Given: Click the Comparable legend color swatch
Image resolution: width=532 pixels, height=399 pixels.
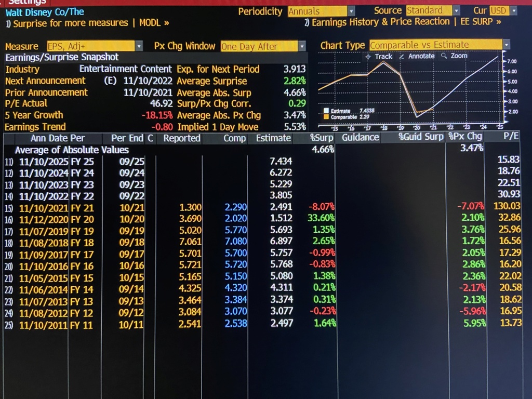Looking at the screenshot, I should pyautogui.click(x=326, y=117).
